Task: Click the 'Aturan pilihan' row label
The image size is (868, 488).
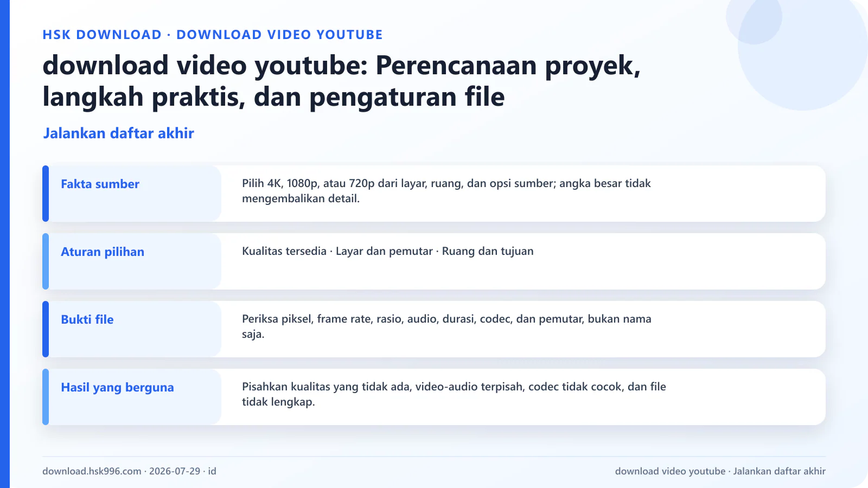Action: point(103,252)
